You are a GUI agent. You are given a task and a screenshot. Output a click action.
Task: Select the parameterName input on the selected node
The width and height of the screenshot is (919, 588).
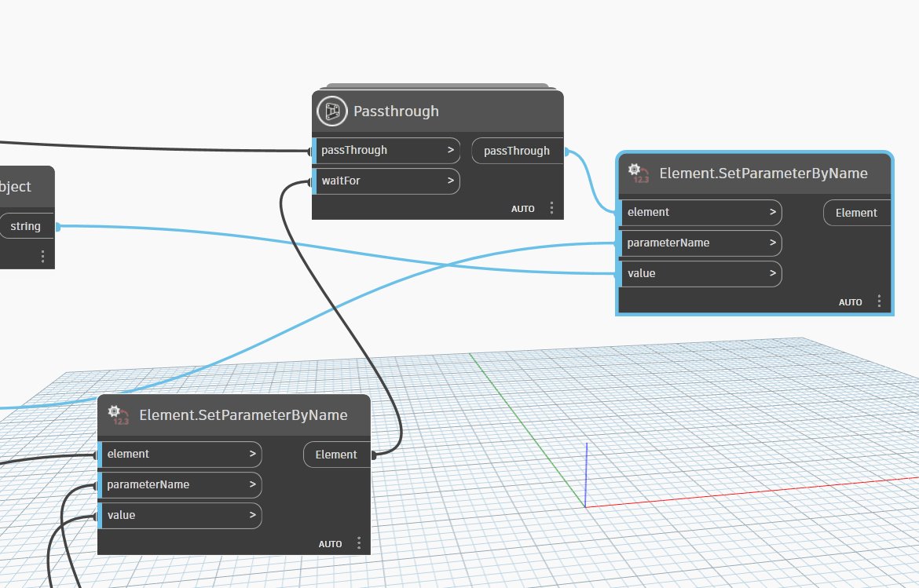pyautogui.click(x=701, y=243)
